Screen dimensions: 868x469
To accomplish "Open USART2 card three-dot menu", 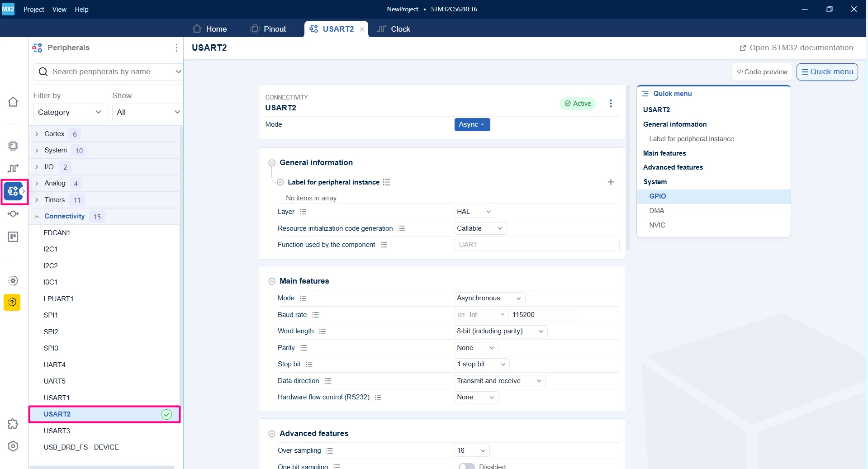I will (611, 104).
